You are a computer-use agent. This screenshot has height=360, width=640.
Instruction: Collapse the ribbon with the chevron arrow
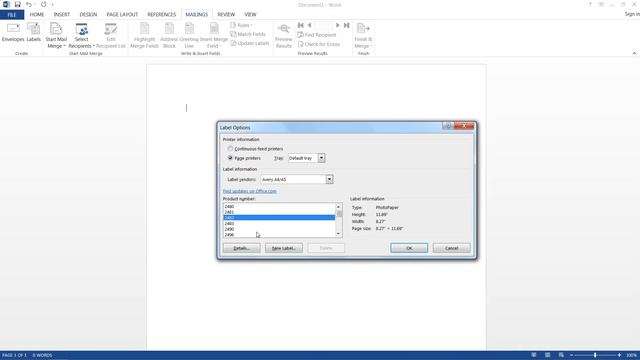(634, 53)
